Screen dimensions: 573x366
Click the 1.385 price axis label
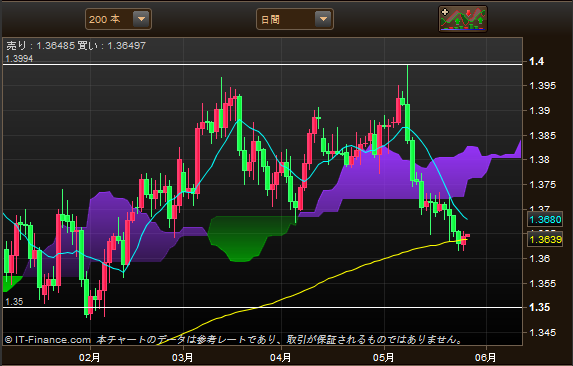(x=543, y=136)
